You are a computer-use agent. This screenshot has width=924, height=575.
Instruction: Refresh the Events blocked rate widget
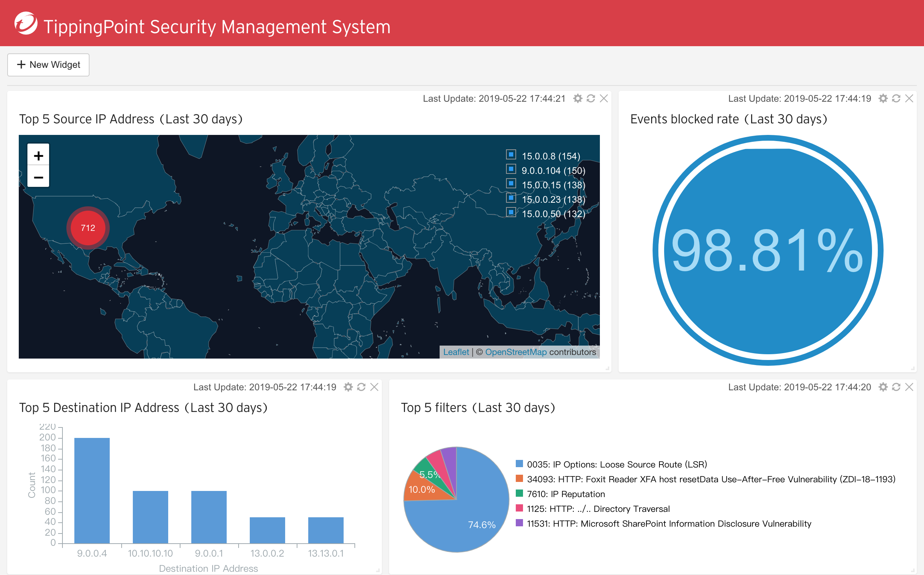[x=896, y=98]
